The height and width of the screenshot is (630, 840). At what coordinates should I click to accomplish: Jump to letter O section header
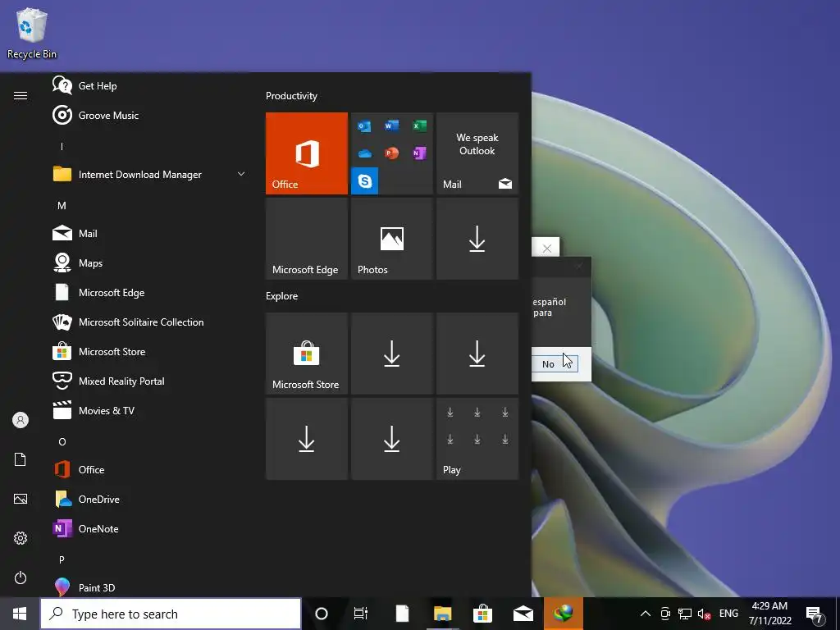click(62, 441)
